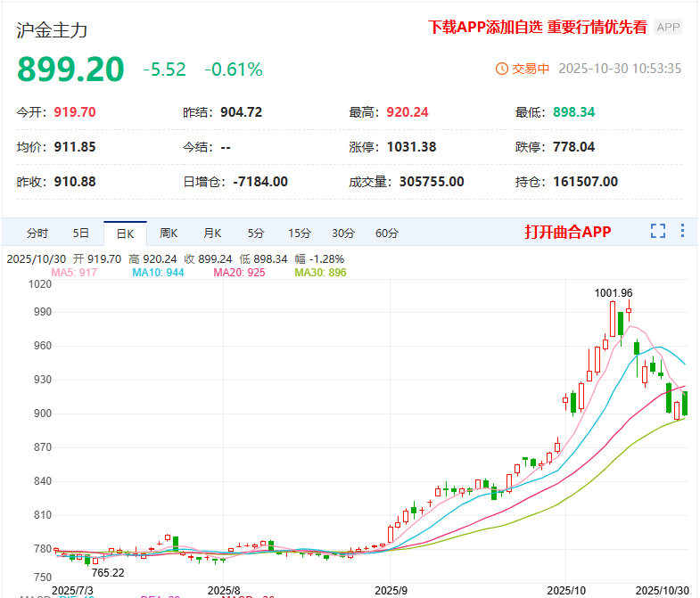Select the 60分 interval tab
Viewport: 700px width, 598px height.
coord(387,233)
